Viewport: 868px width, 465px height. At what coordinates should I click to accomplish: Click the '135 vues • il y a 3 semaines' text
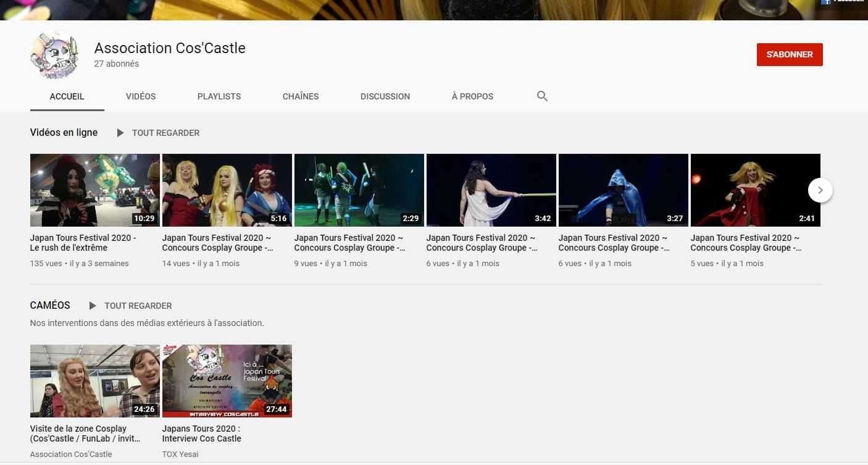tap(80, 264)
